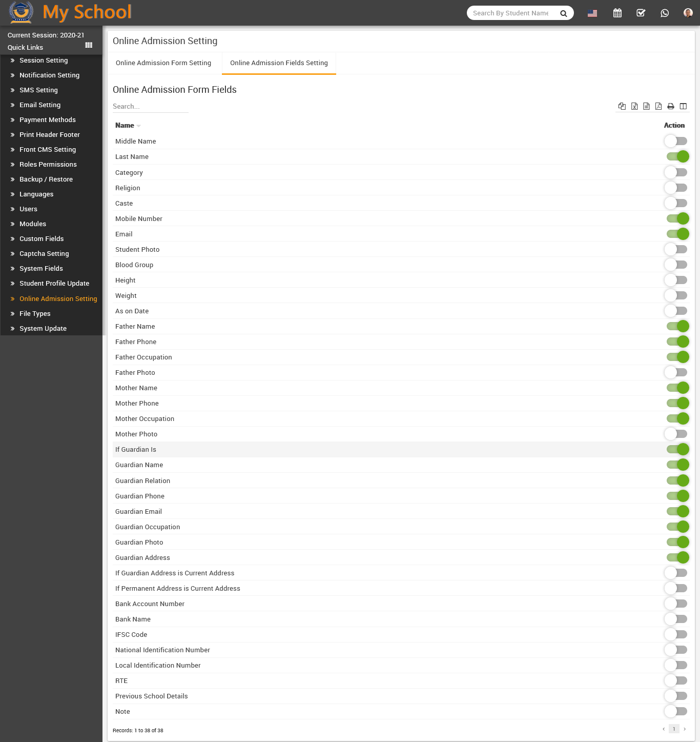
Task: Enable the Middle Name field toggle
Action: [x=676, y=141]
